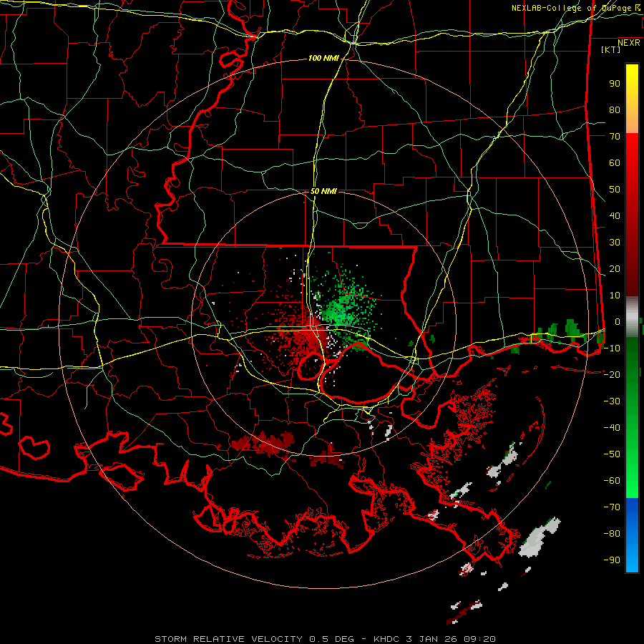Click the 0 value on velocity scale
The height and width of the screenshot is (644, 644).
(618, 321)
